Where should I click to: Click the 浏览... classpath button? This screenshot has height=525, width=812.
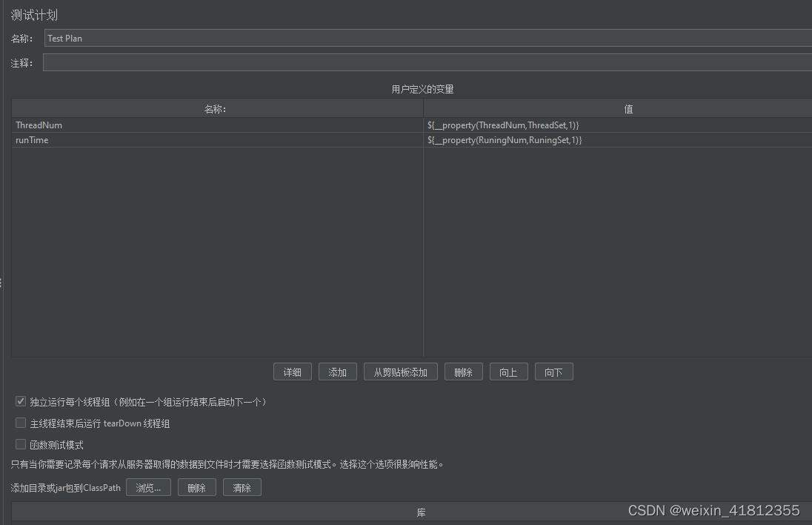(x=149, y=488)
